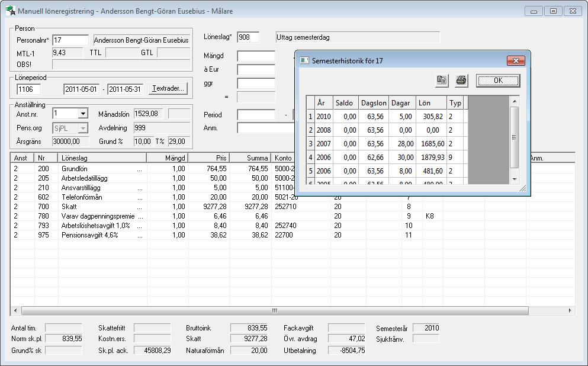Click the print icon in Semesterhistorik dialog

click(x=461, y=81)
